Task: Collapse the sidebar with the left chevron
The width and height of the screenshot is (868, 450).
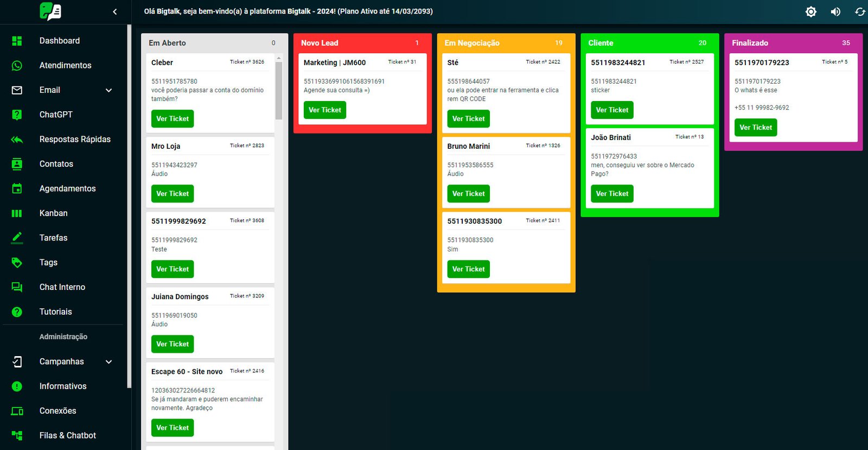Action: point(114,11)
